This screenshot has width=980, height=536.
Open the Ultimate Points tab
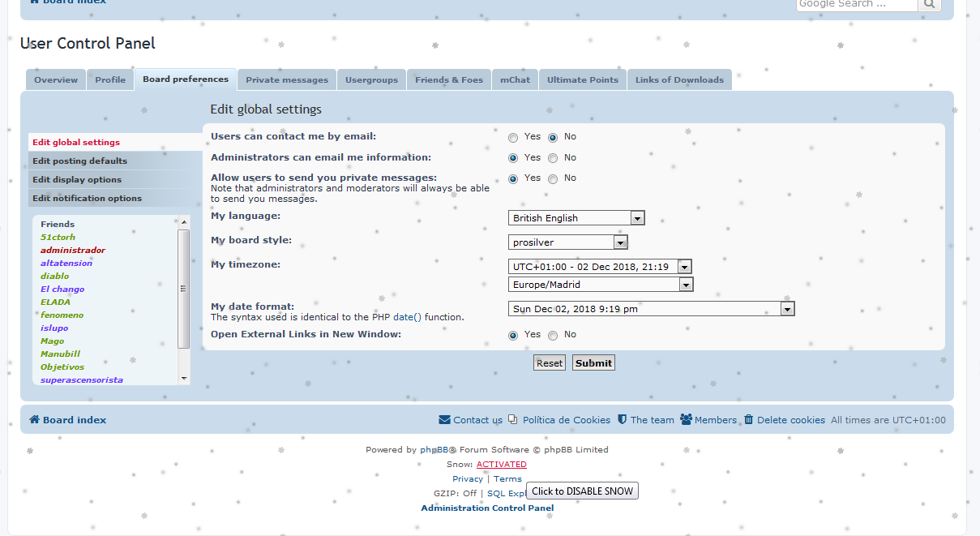(582, 79)
